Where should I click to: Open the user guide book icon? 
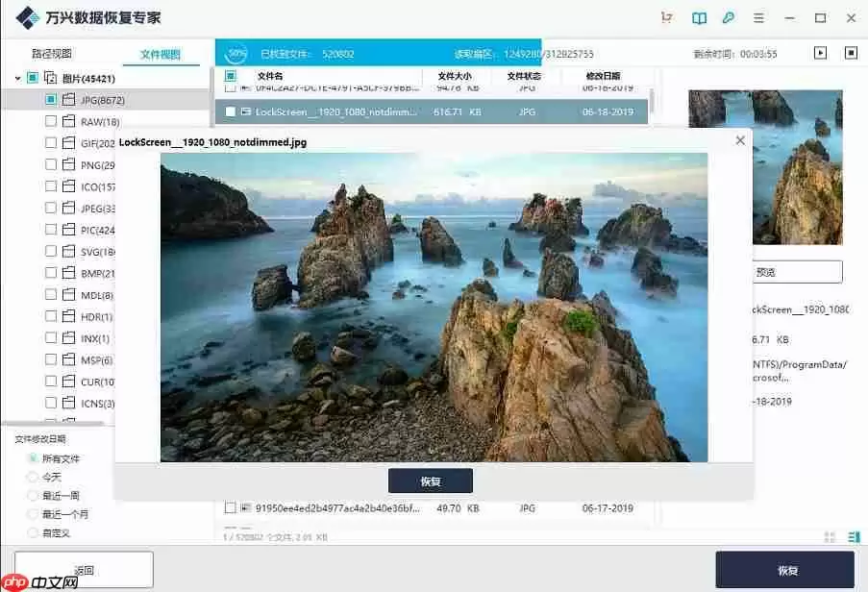701,17
